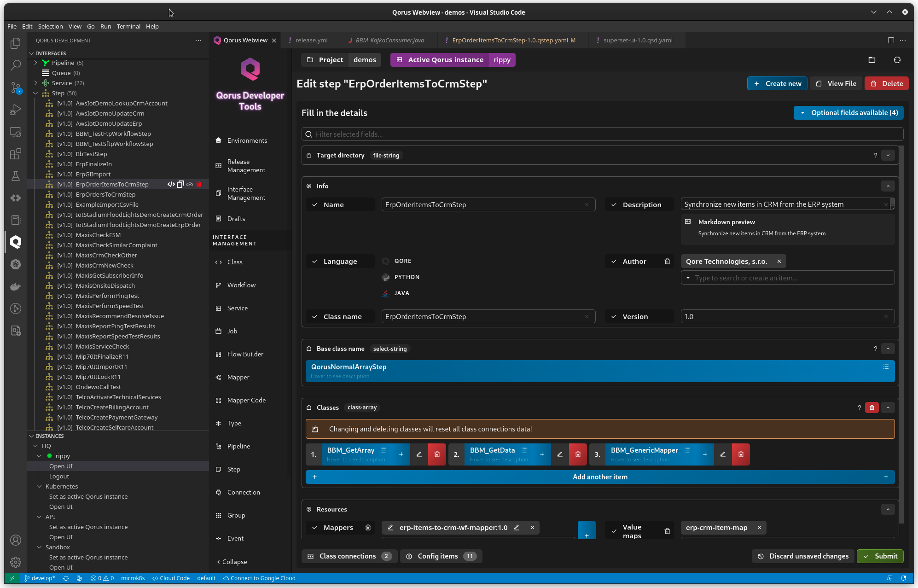Open the Terminal menu

tap(128, 26)
